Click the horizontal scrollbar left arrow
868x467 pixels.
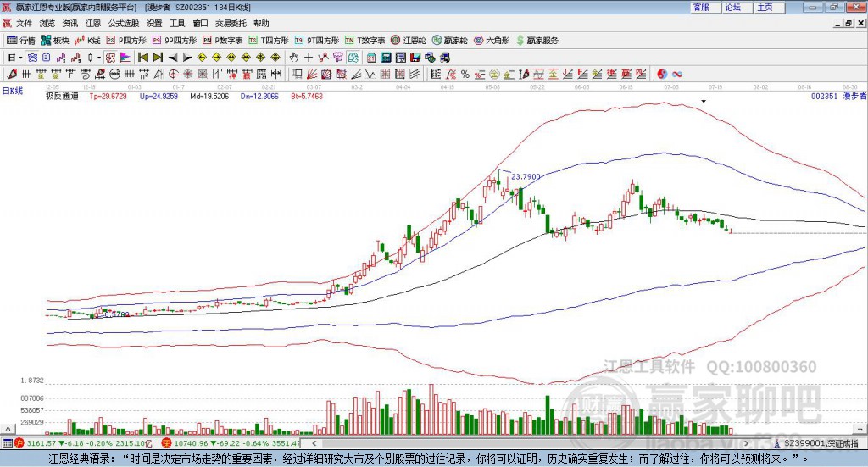click(x=314, y=443)
